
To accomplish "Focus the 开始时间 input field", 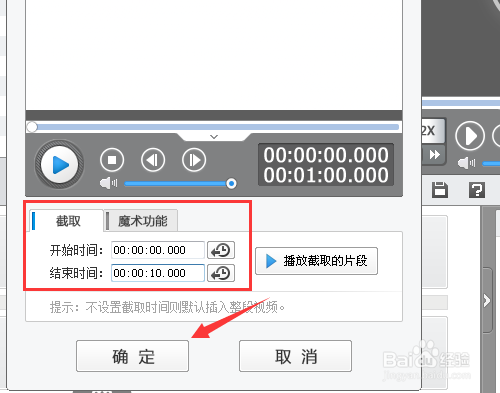I will click(158, 250).
